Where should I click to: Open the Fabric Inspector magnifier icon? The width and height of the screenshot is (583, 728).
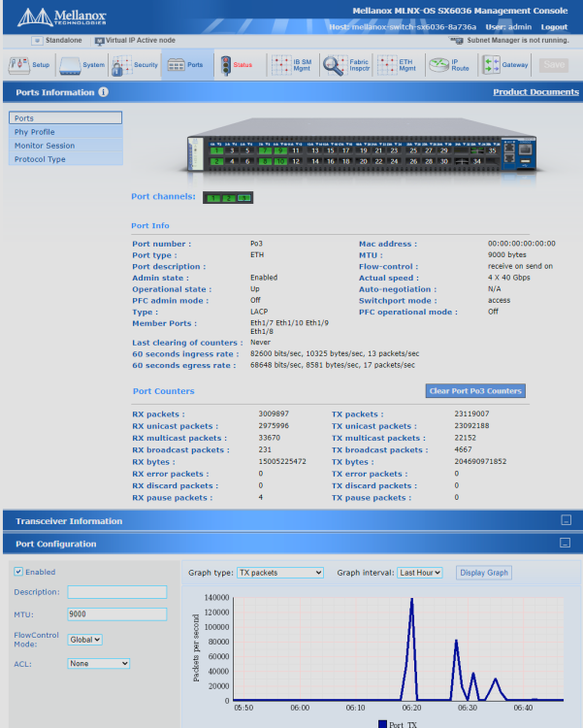pyautogui.click(x=335, y=65)
